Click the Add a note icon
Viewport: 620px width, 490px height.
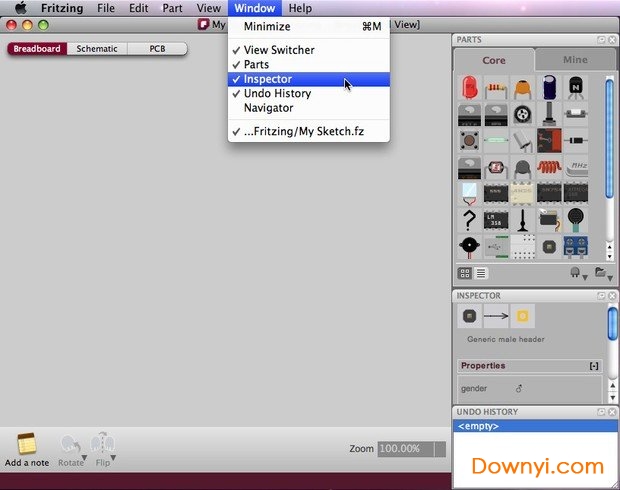pyautogui.click(x=27, y=444)
